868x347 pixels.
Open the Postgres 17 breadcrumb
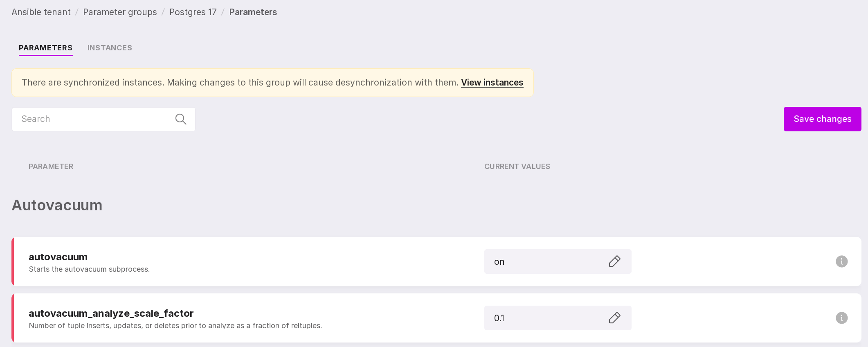193,12
